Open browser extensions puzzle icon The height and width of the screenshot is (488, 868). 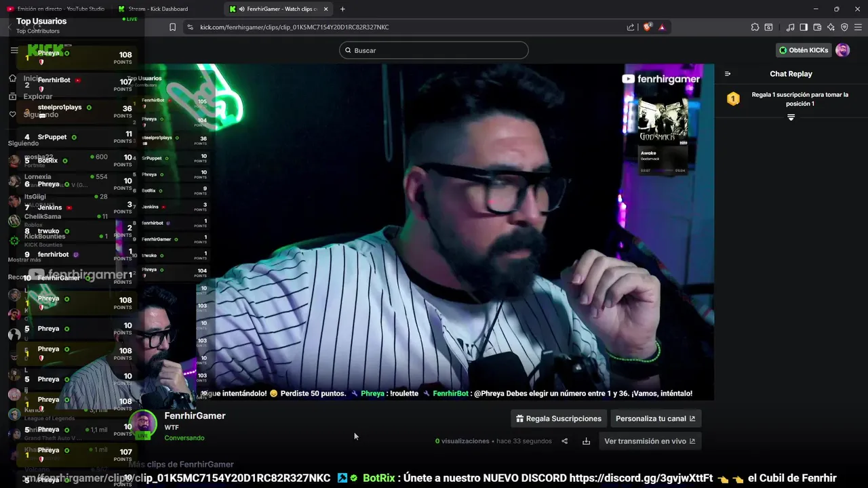pos(755,27)
